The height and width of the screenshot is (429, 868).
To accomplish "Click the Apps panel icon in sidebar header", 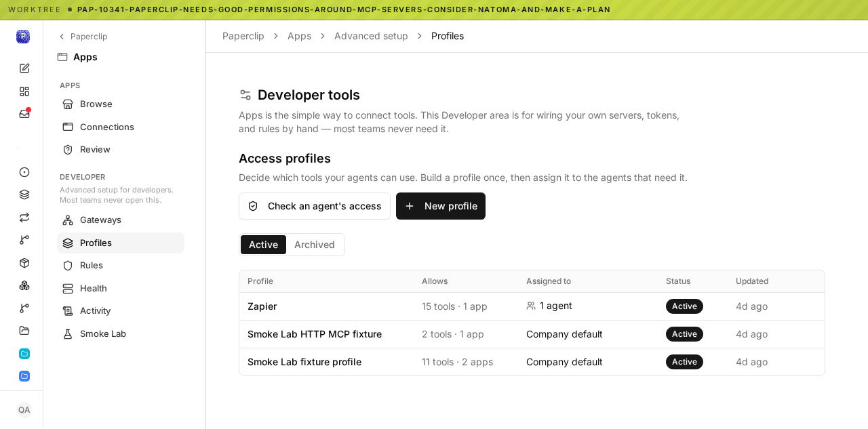I will click(x=62, y=57).
